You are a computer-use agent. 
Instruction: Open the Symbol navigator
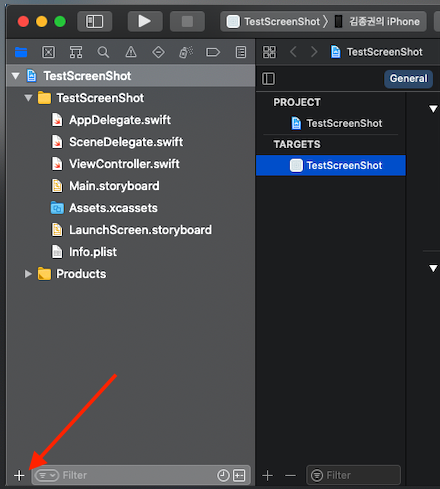76,52
